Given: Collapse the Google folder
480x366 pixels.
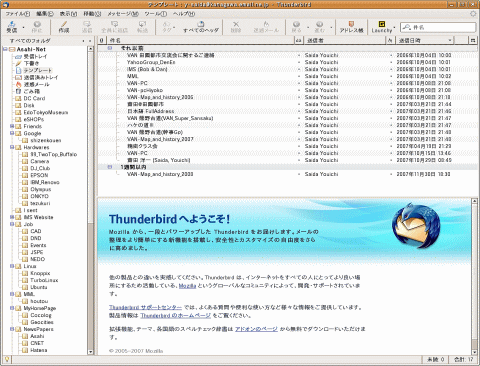Looking at the screenshot, I should tap(12, 133).
